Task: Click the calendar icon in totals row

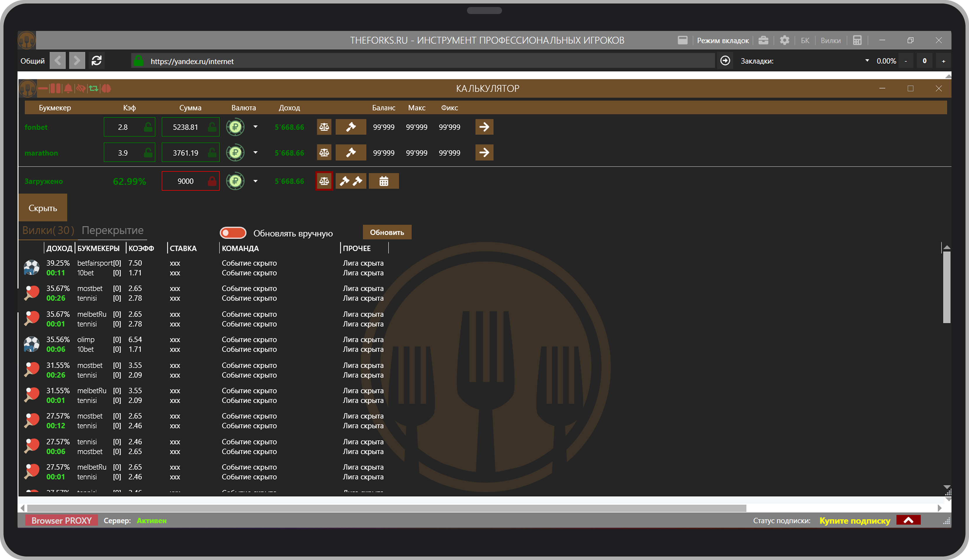Action: point(384,181)
